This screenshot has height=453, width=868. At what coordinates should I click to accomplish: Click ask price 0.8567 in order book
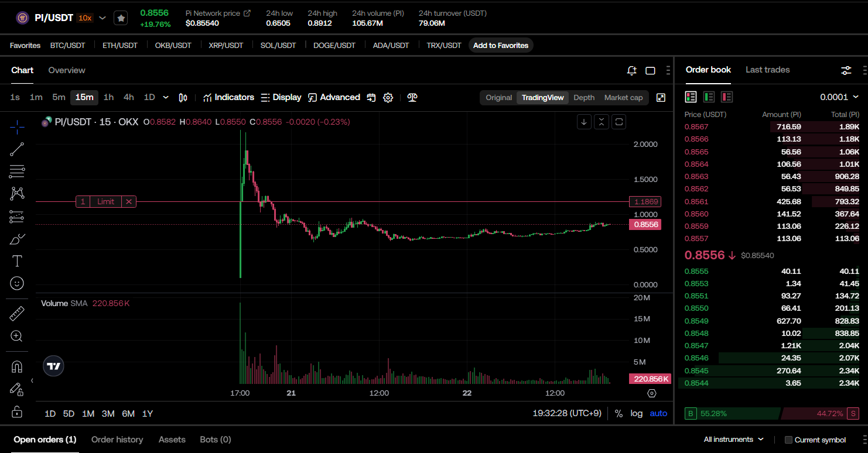coord(696,127)
